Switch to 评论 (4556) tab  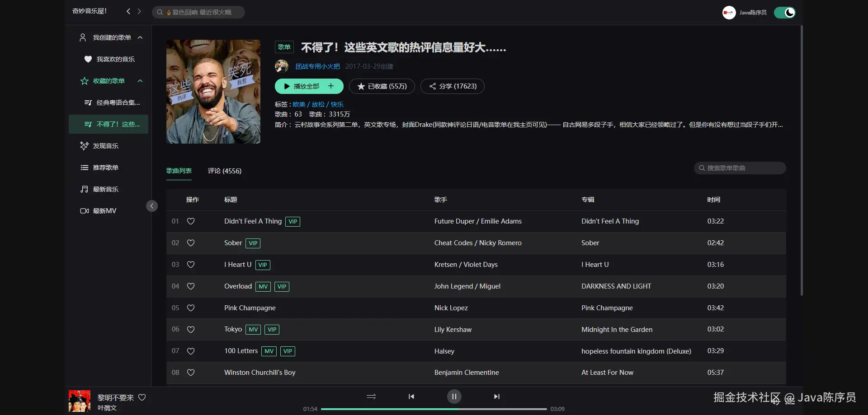(x=225, y=171)
